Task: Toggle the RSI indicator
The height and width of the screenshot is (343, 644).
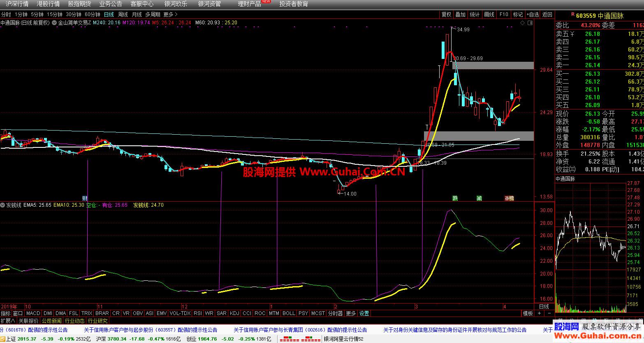Action: click(x=198, y=313)
